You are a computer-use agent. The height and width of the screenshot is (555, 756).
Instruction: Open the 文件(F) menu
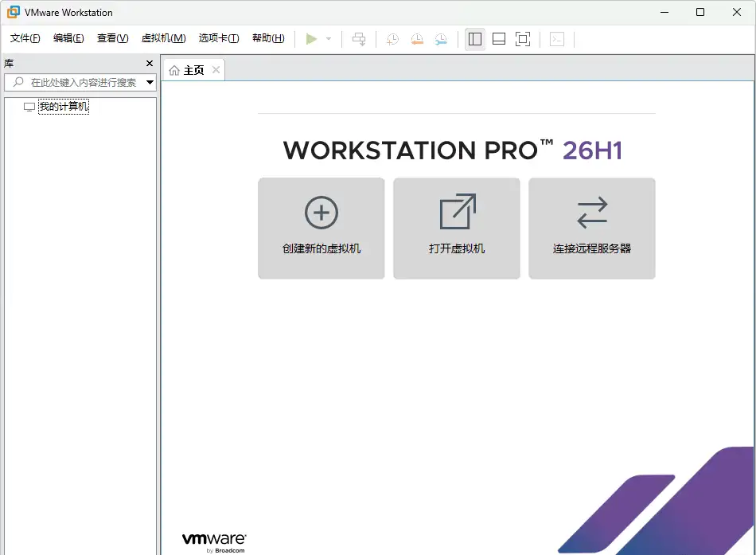coord(25,38)
